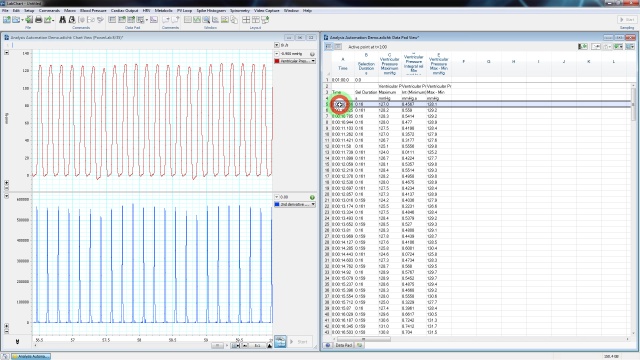
Task: Open the Chart View window icon
Action: [x=188, y=20]
